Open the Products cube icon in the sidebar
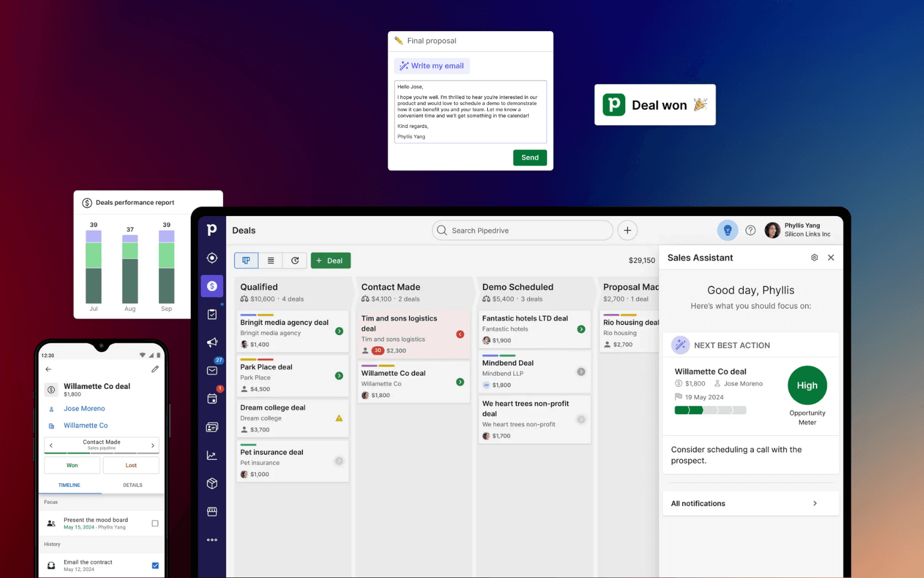The width and height of the screenshot is (924, 578). point(212,483)
